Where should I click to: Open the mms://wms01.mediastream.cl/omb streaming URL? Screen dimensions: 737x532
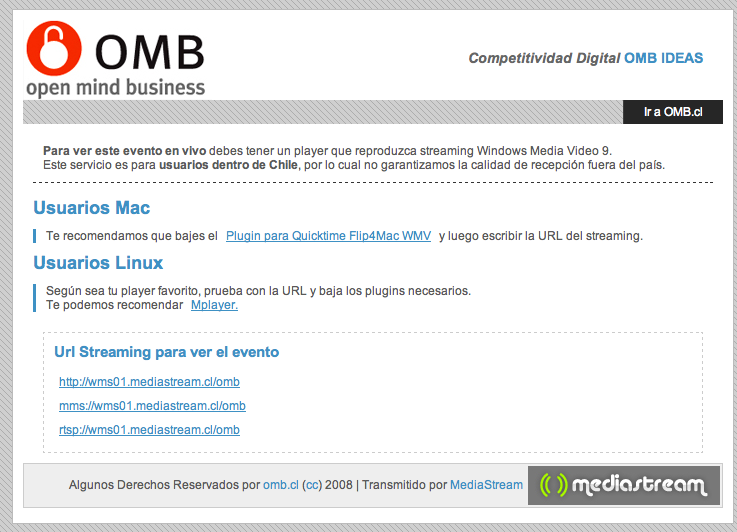tap(152, 406)
